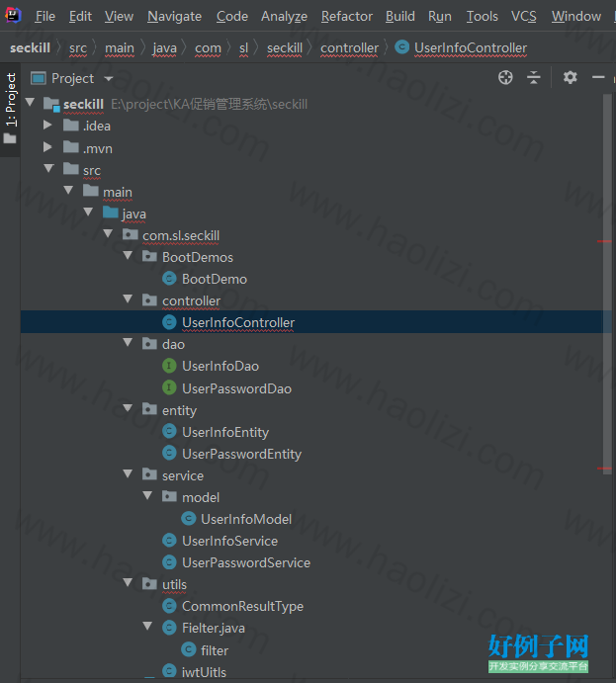The width and height of the screenshot is (616, 683).
Task: Collapse the utils package arrow
Action: (x=128, y=583)
